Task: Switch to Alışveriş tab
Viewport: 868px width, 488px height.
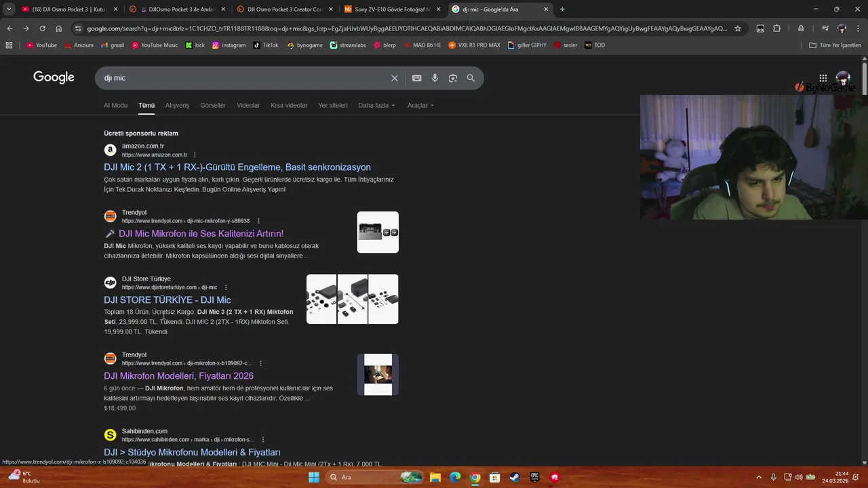Action: 177,105
